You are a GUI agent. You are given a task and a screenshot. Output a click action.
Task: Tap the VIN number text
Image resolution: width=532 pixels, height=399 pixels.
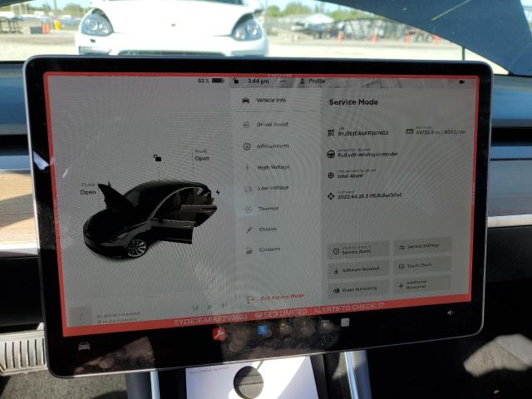pos(363,133)
